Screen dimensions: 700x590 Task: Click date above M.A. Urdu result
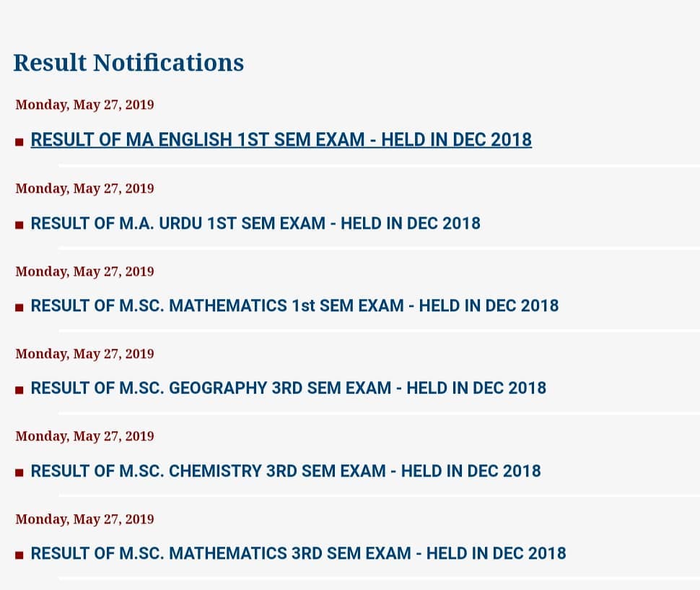tap(85, 188)
